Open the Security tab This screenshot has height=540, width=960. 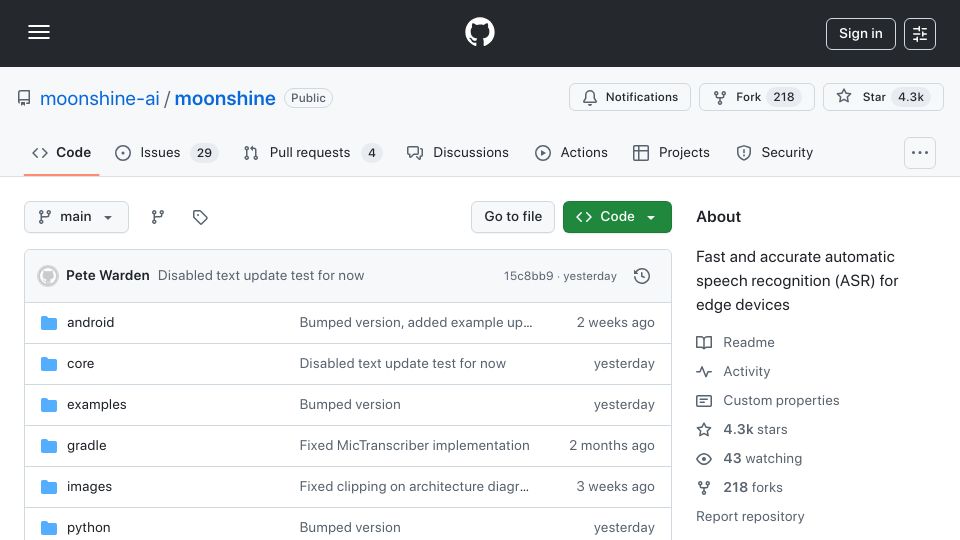[774, 152]
